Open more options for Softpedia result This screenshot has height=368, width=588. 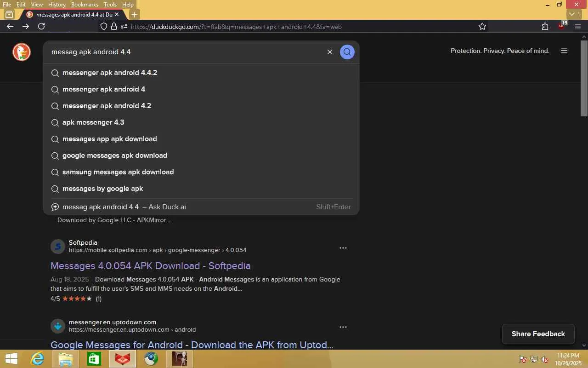343,248
